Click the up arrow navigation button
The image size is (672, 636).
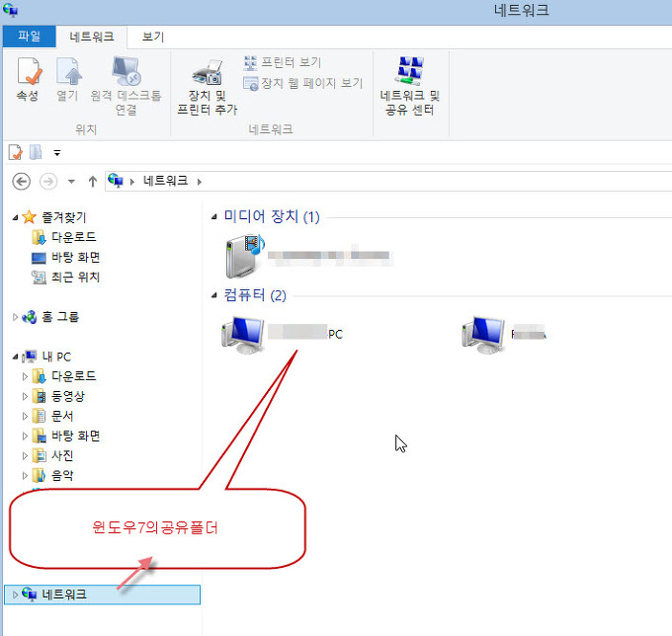click(93, 181)
